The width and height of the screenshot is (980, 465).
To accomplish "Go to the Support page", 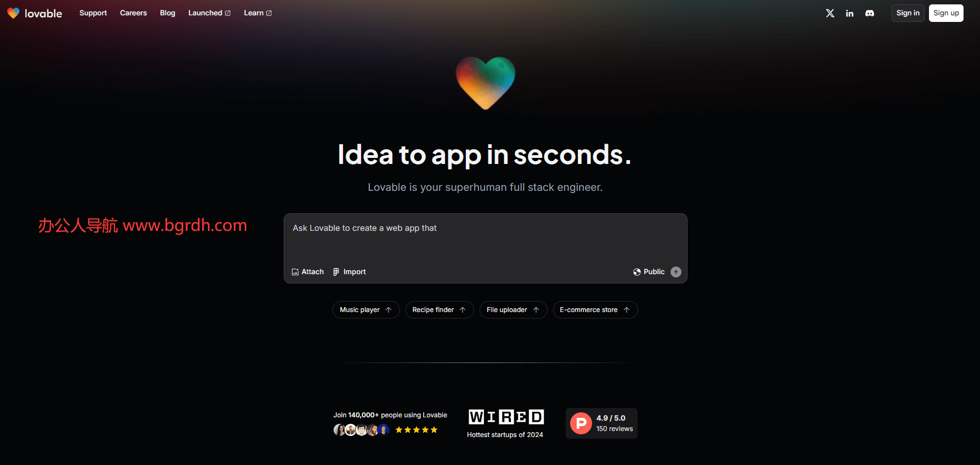I will pos(93,13).
